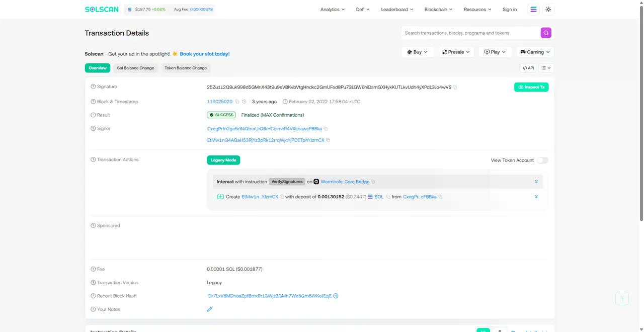Click the scroll-to-top arrow button

pyautogui.click(x=622, y=298)
